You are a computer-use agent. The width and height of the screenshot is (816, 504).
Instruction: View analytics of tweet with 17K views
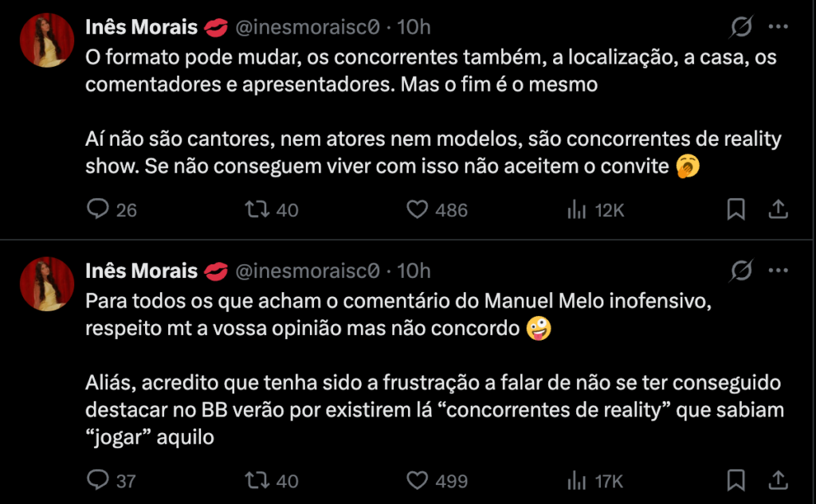575,481
